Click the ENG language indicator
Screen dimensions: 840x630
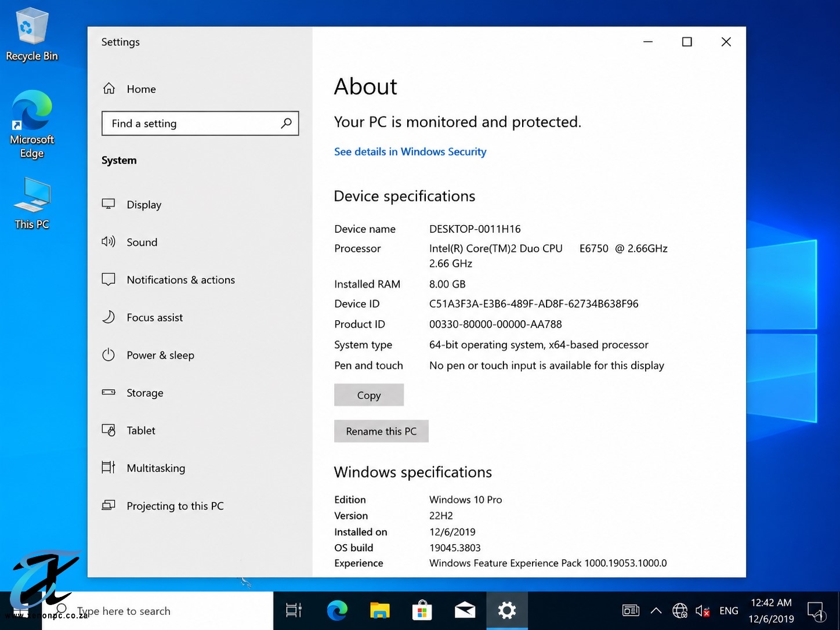729,611
